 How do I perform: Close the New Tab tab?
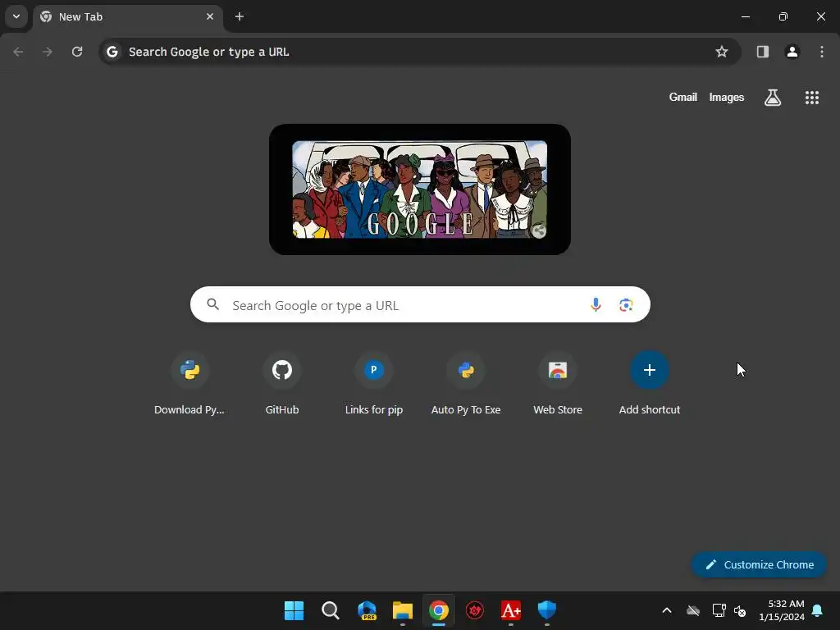(x=210, y=16)
